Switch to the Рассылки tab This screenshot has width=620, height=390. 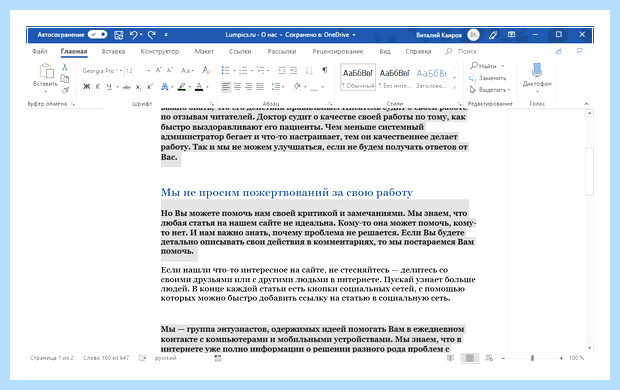click(282, 51)
